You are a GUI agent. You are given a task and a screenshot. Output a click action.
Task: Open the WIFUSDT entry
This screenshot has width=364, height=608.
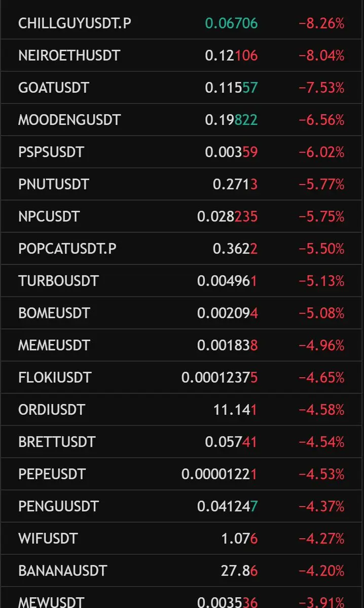coord(181,538)
